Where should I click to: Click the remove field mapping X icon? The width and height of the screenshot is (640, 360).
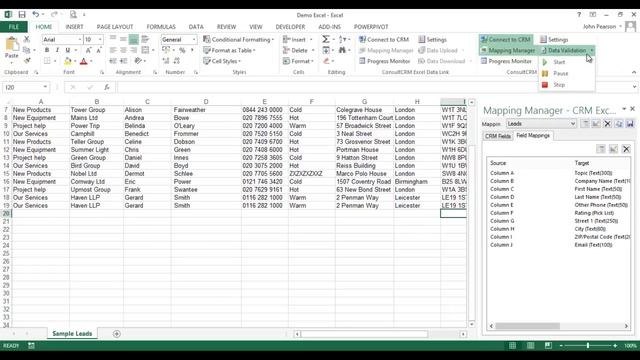point(626,149)
